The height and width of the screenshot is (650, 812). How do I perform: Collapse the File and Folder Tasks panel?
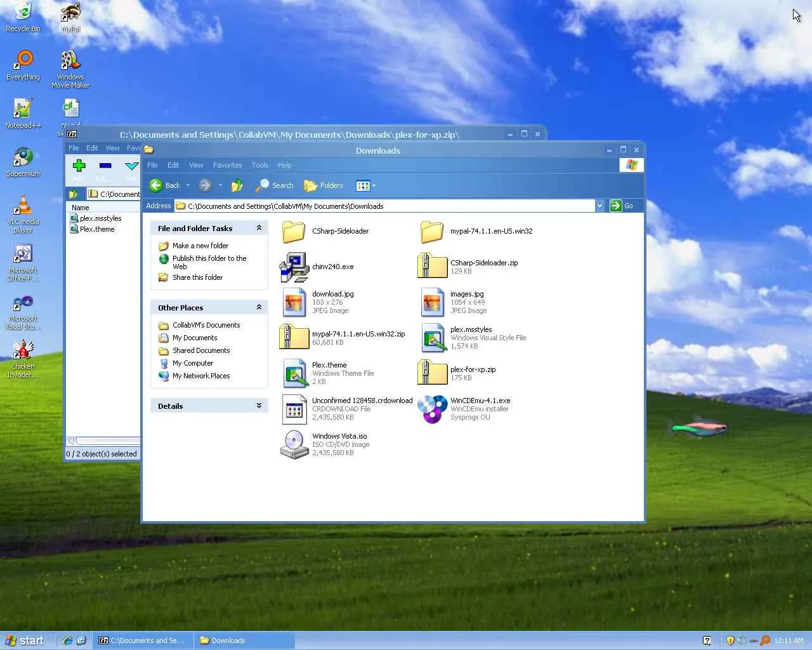pyautogui.click(x=259, y=228)
